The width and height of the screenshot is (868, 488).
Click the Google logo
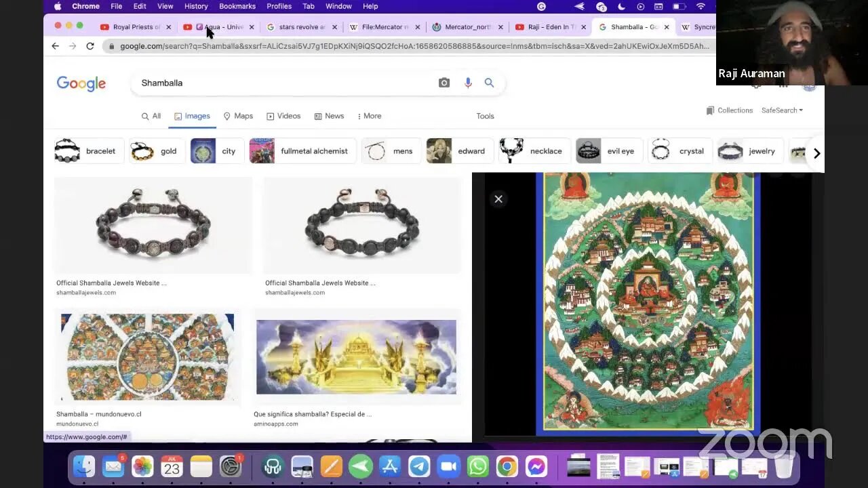[81, 83]
